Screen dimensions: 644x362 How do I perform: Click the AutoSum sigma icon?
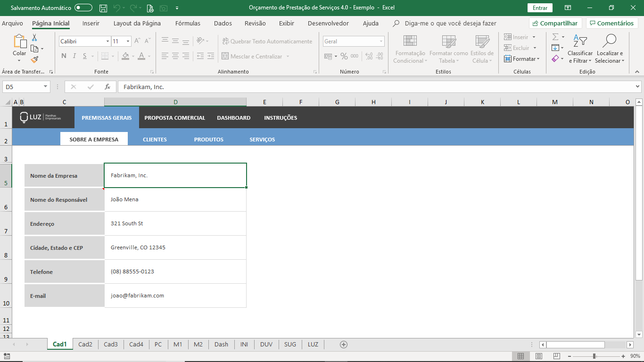coord(555,37)
